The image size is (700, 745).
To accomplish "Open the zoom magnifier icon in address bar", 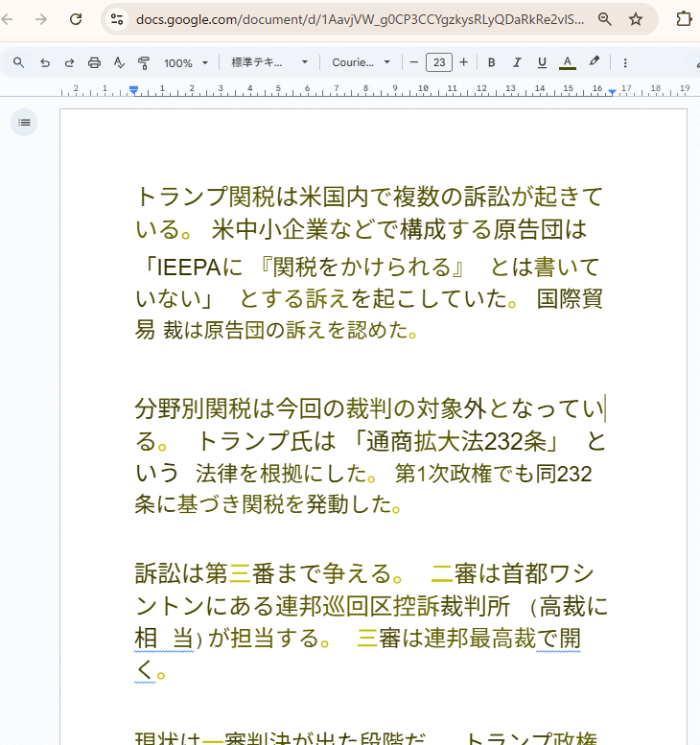I will point(604,19).
